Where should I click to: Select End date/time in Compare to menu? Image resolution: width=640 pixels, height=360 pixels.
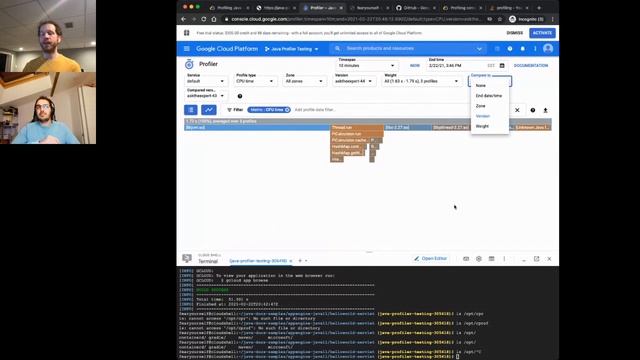[x=490, y=96]
